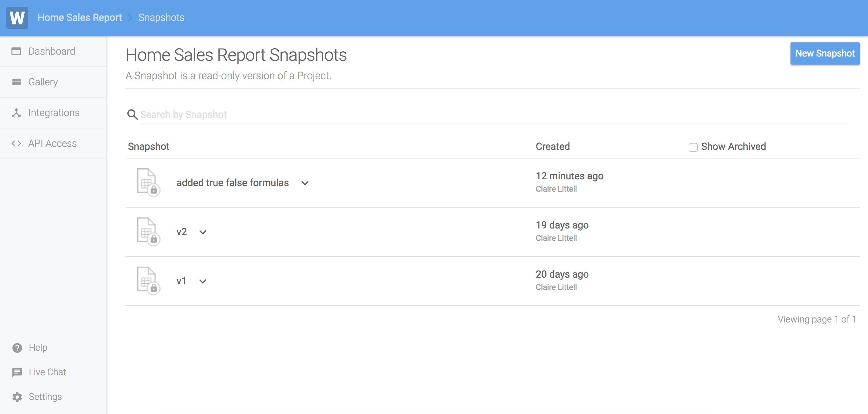Enable the Show Archived checkbox
The height and width of the screenshot is (414, 868).
693,147
